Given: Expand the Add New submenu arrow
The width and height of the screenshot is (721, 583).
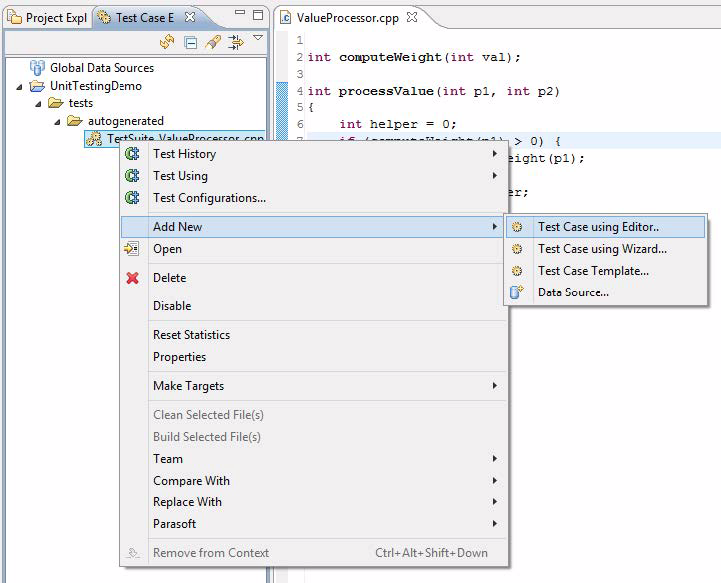Looking at the screenshot, I should click(494, 227).
